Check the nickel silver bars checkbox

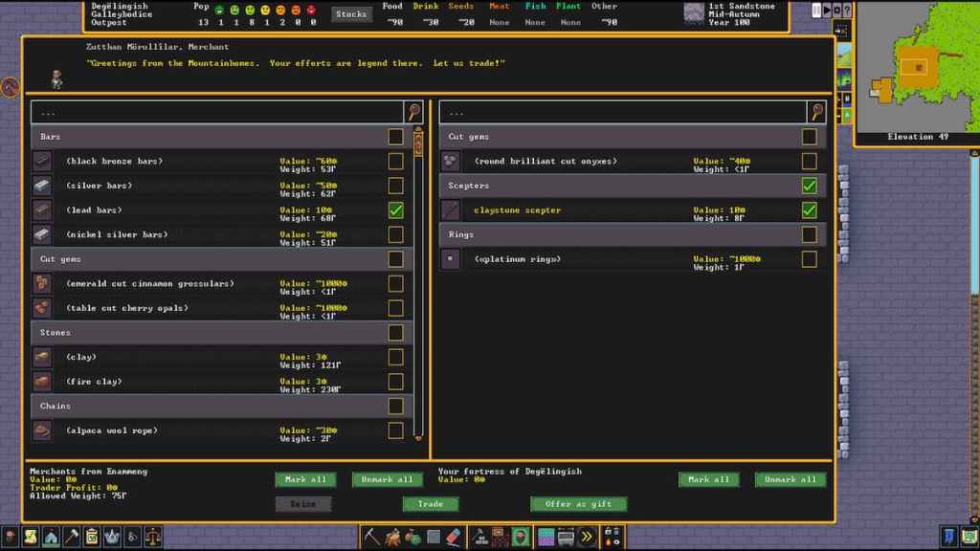click(x=395, y=235)
